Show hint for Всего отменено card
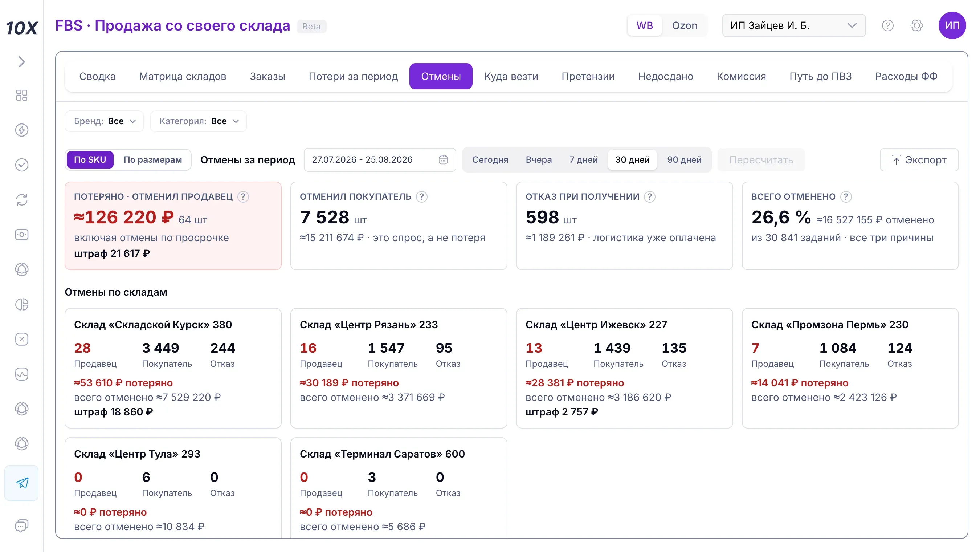 (846, 197)
